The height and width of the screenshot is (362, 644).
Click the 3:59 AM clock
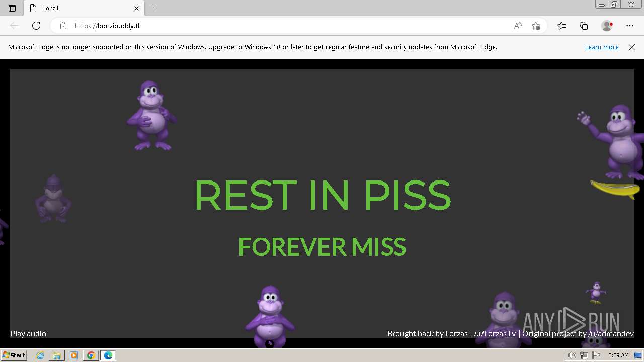pos(618,355)
